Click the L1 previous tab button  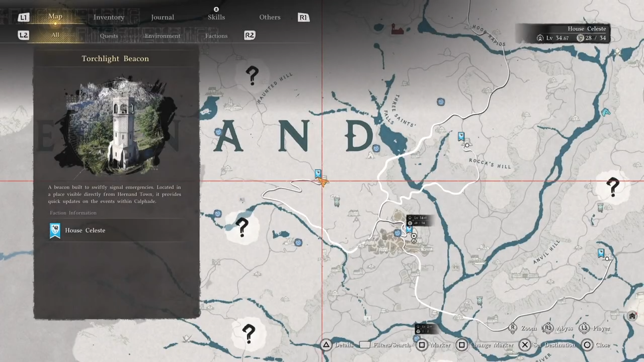point(23,18)
